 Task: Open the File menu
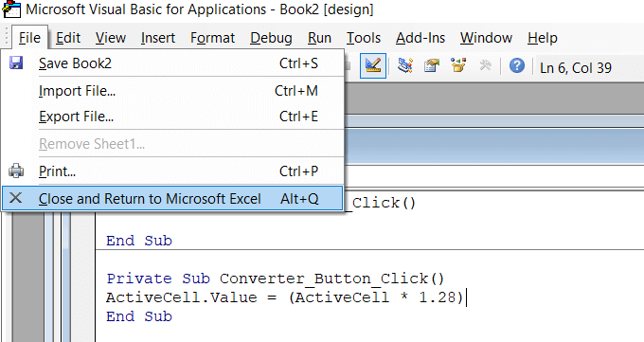click(x=29, y=38)
